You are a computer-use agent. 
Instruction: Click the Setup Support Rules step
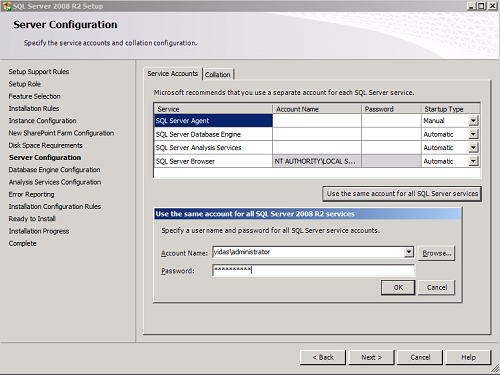[x=39, y=72]
